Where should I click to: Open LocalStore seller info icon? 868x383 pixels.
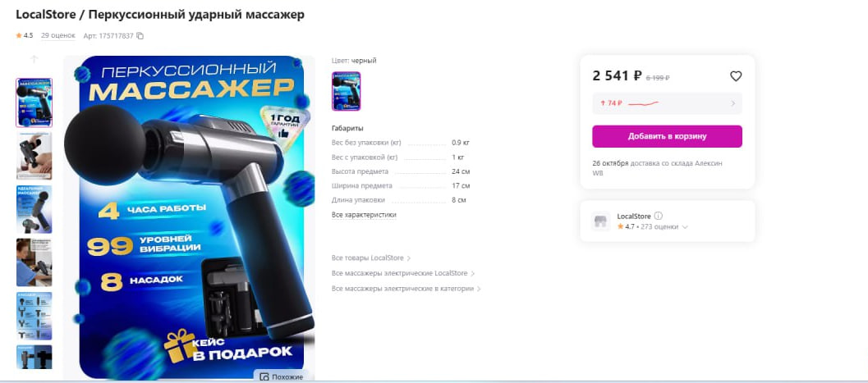[659, 216]
